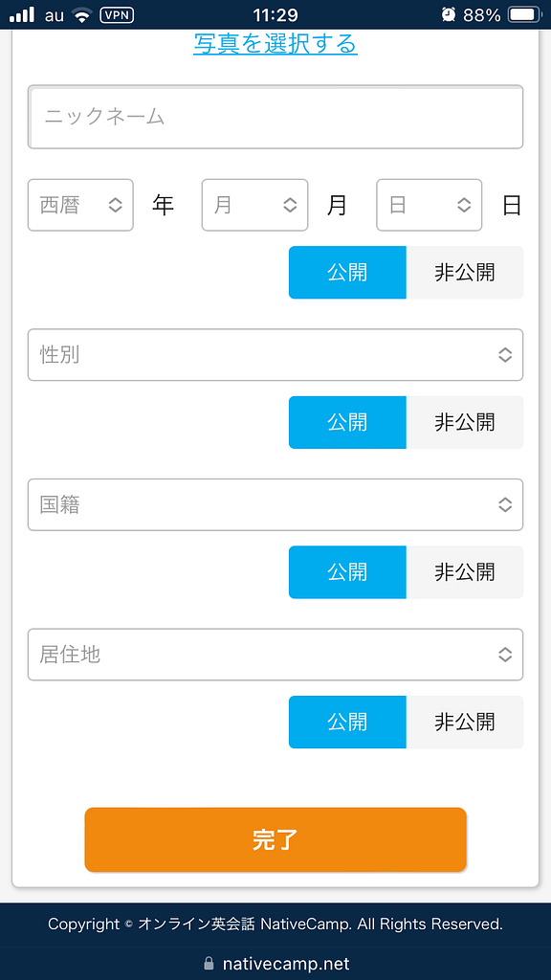Open the 居住地 residence dropdown
Viewport: 551px width, 980px height.
coord(275,655)
